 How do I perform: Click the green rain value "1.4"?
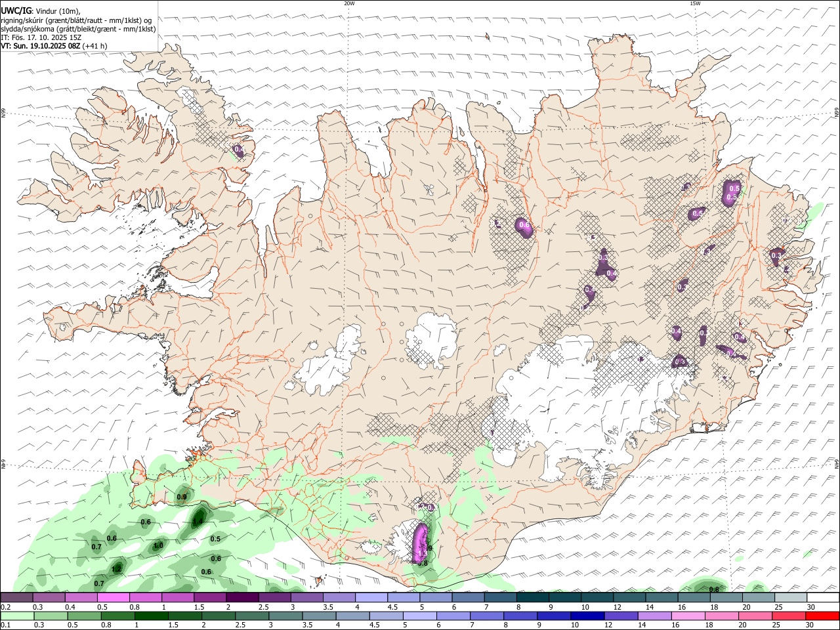pyautogui.click(x=198, y=522)
